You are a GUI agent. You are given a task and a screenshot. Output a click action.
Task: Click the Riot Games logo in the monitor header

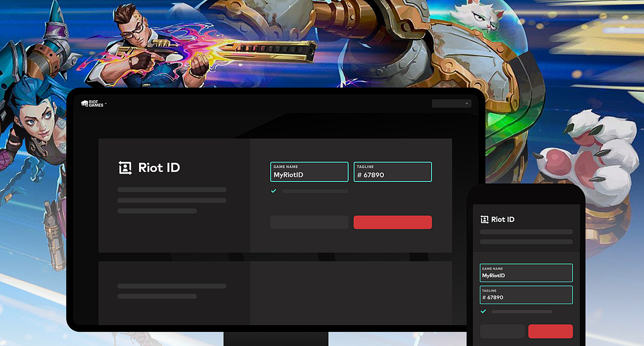coord(92,103)
